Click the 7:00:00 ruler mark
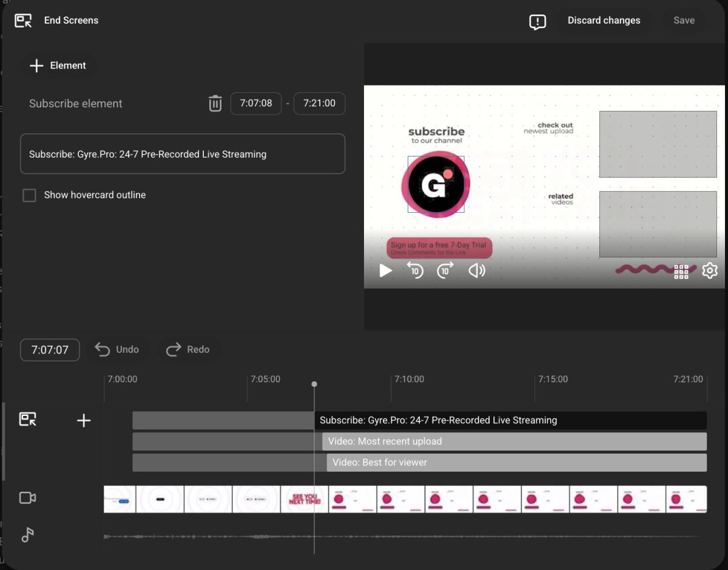This screenshot has width=728, height=570. coord(123,379)
